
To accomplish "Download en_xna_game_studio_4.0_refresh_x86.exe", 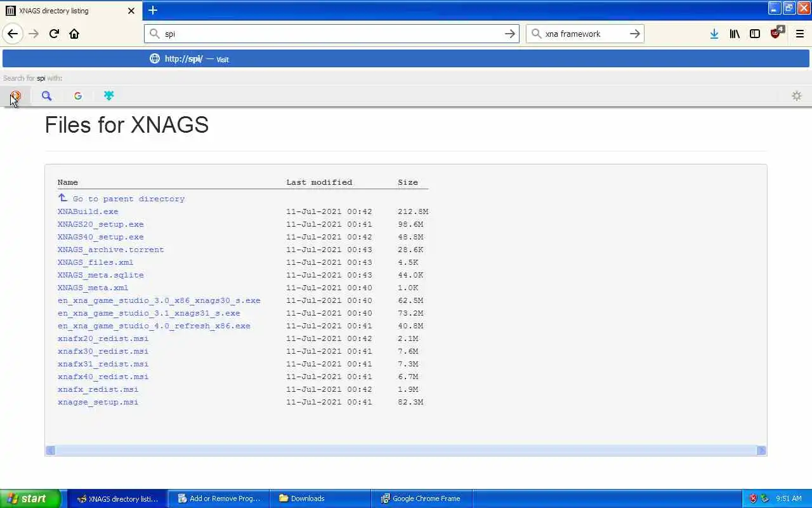I will tap(154, 326).
